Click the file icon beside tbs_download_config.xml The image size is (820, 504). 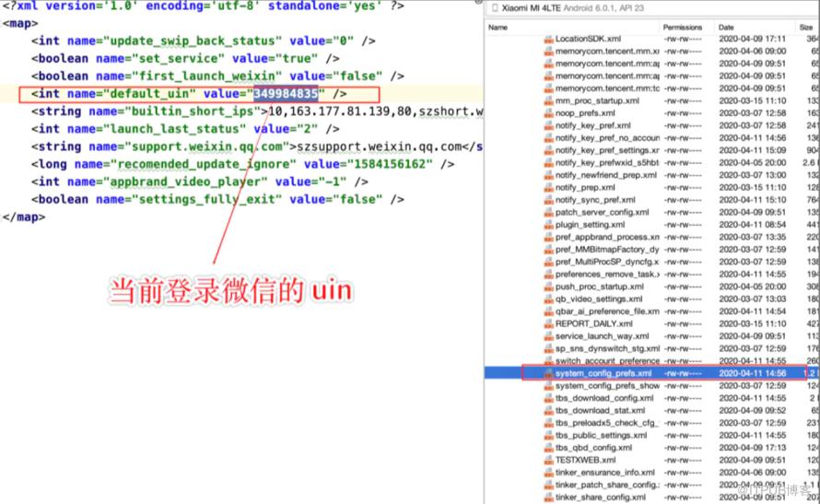pos(548,398)
